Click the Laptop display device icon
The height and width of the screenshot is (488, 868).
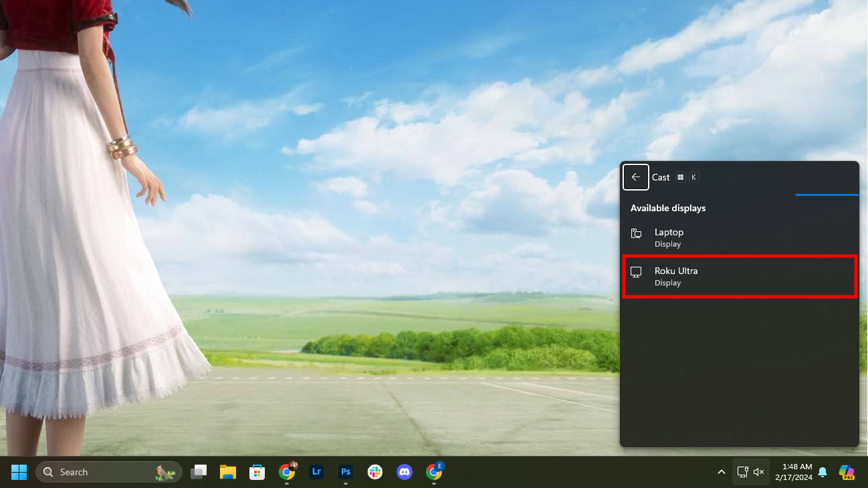point(636,233)
